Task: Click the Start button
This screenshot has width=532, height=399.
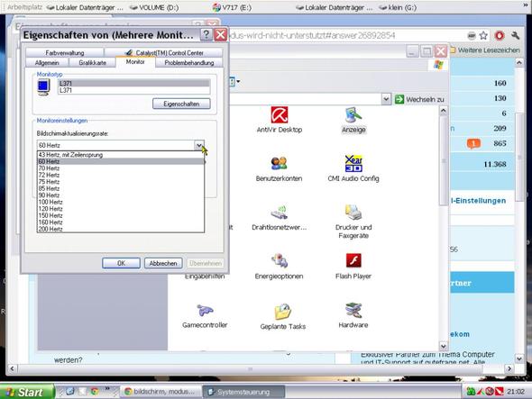Action: 26,392
